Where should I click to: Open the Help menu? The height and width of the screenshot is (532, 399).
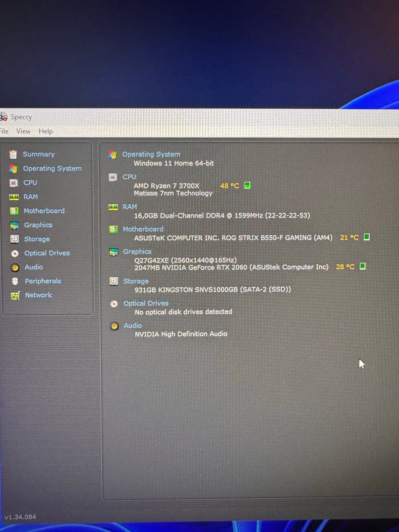(46, 131)
